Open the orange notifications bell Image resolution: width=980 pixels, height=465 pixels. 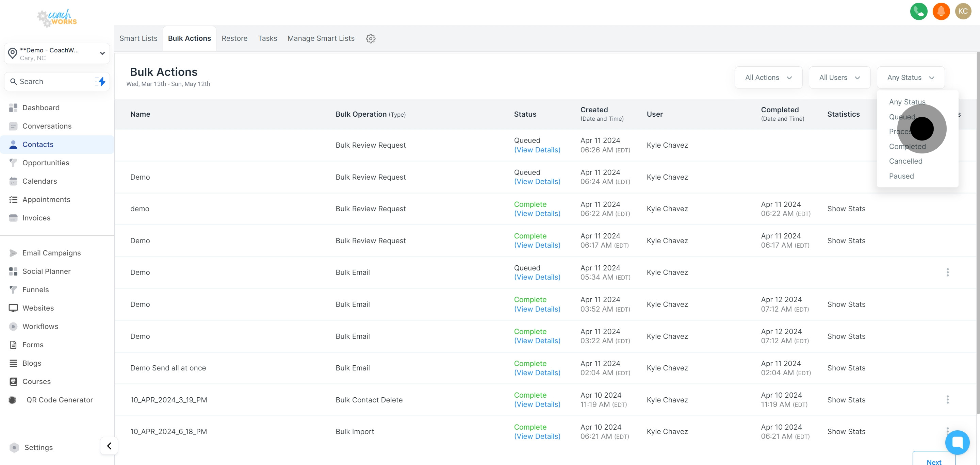941,12
